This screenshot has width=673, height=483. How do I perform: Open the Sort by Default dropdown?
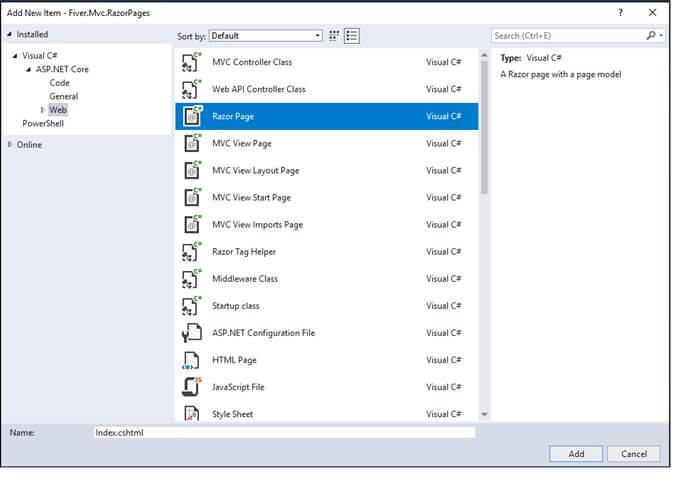pyautogui.click(x=266, y=36)
